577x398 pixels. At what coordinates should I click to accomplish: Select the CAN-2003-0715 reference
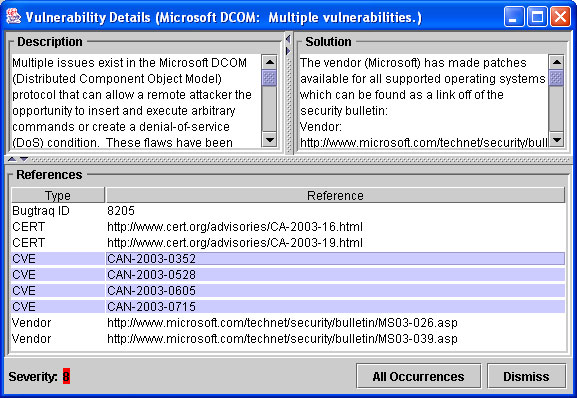pyautogui.click(x=335, y=307)
